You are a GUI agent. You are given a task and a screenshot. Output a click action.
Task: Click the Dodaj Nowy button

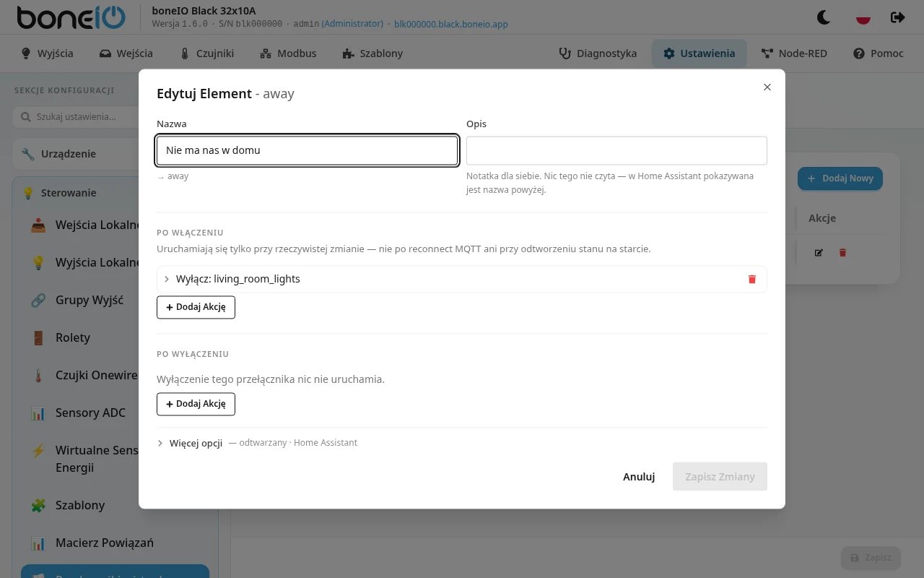(x=840, y=178)
